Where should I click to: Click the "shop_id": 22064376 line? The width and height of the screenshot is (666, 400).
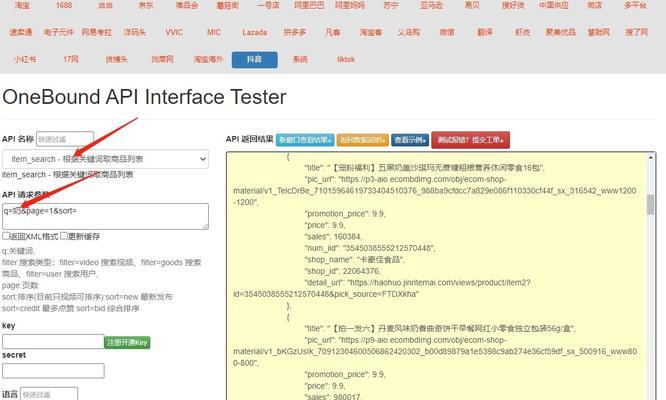click(342, 271)
